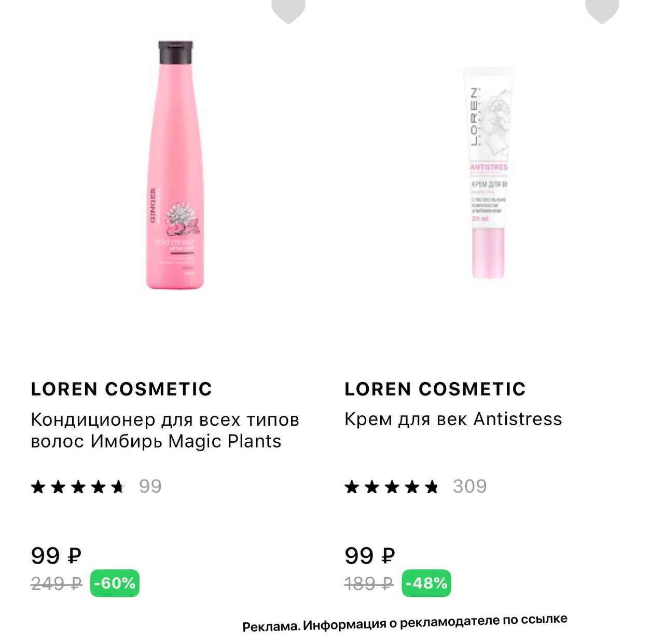Open the Loren Antistress cream tube image
Viewport: 664px width, 644px height.
tap(488, 173)
